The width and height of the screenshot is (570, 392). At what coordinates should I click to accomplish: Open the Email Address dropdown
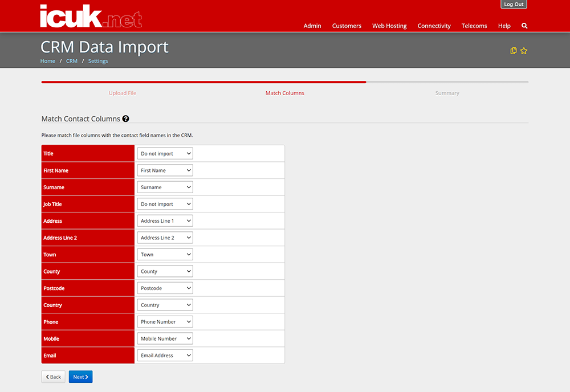(x=165, y=356)
